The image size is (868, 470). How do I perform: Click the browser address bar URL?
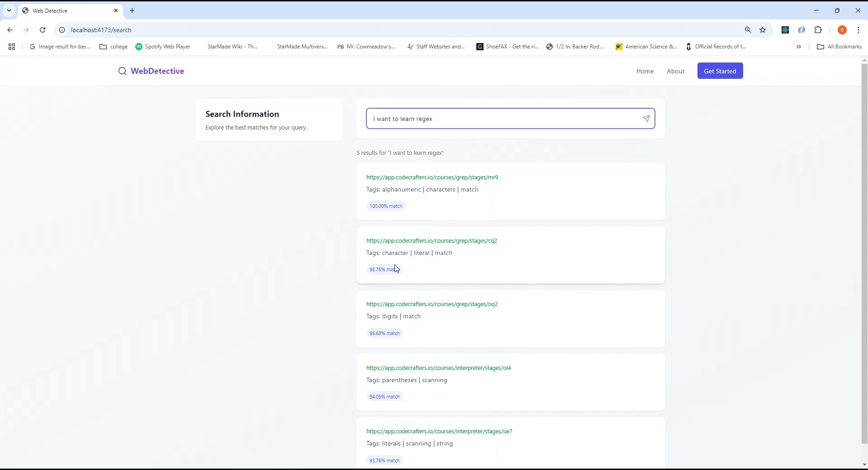[101, 30]
